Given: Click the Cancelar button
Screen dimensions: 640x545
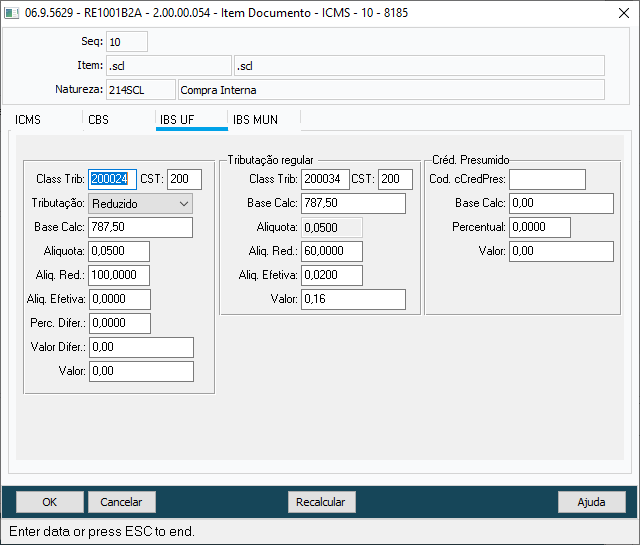Looking at the screenshot, I should pyautogui.click(x=122, y=502).
